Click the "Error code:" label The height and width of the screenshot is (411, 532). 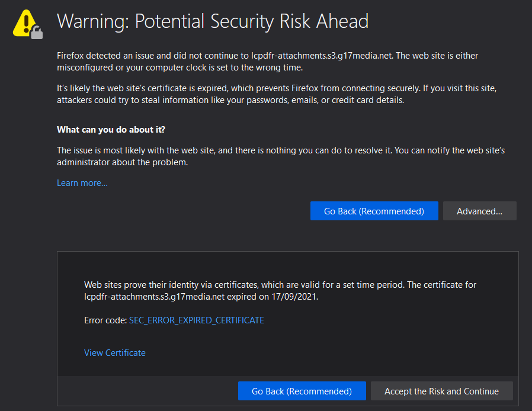click(x=105, y=320)
